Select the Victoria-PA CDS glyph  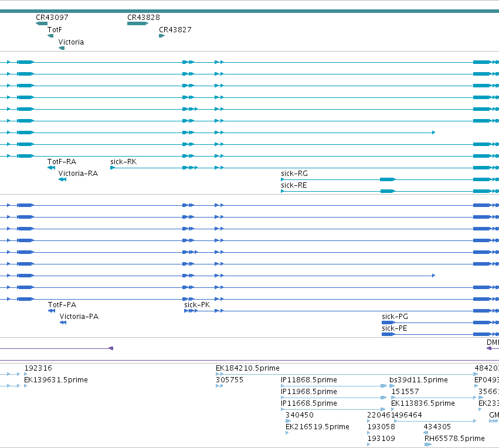[63, 323]
